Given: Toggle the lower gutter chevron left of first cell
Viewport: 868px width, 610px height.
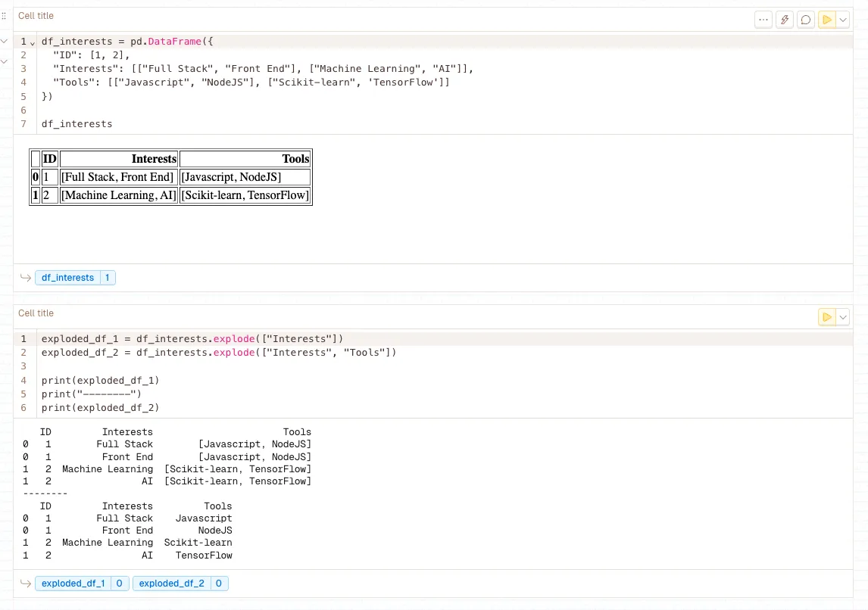Looking at the screenshot, I should pos(4,61).
